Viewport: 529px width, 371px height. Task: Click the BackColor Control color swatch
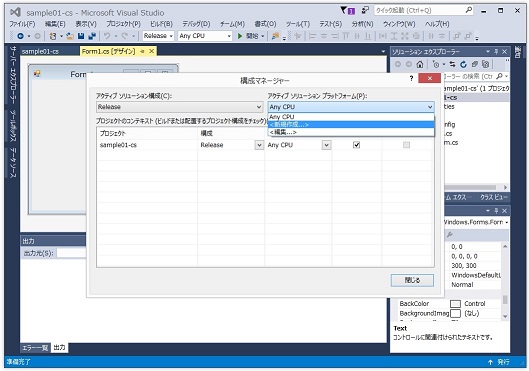coord(455,304)
